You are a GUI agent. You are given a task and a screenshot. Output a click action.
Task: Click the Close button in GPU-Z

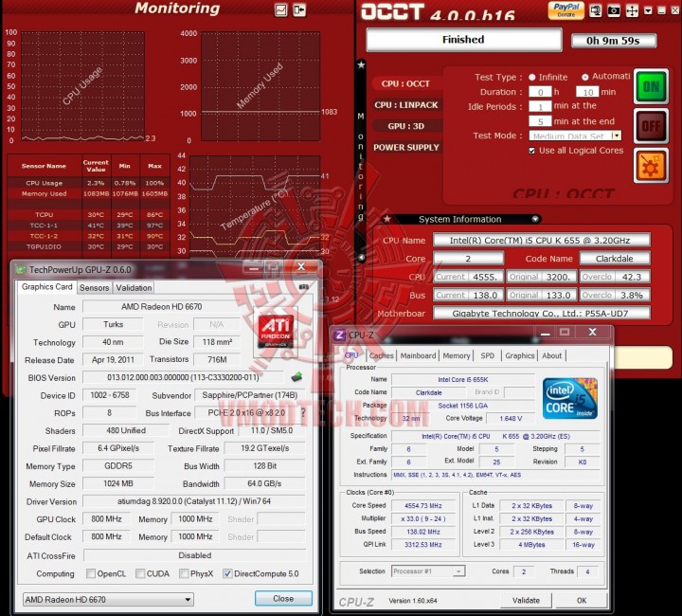coord(283,599)
